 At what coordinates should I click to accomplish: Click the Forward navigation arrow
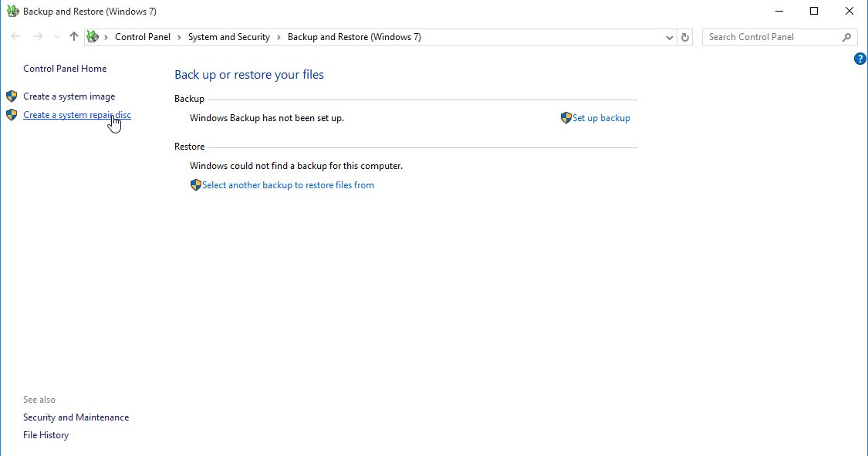(x=38, y=37)
